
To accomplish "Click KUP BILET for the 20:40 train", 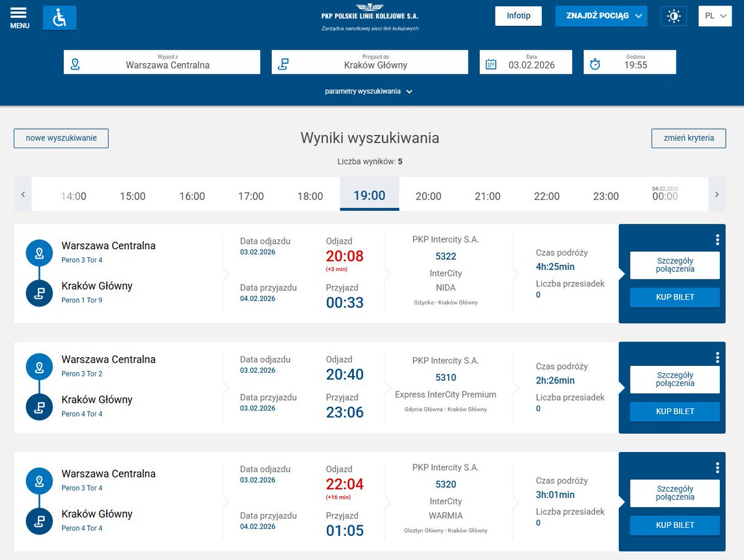I will (x=675, y=411).
